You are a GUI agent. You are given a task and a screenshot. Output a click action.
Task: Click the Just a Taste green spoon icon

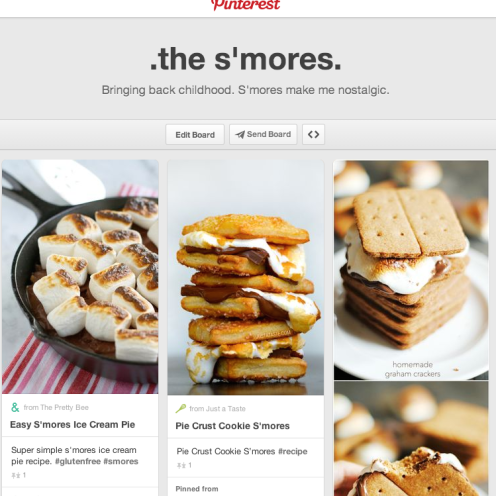(x=181, y=408)
